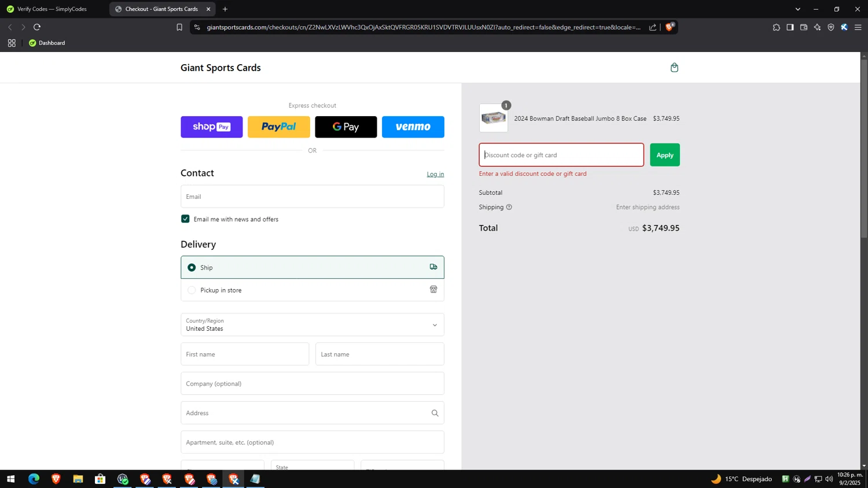Screen dimensions: 868x488
Task: View site information icon in address bar
Action: point(197,27)
